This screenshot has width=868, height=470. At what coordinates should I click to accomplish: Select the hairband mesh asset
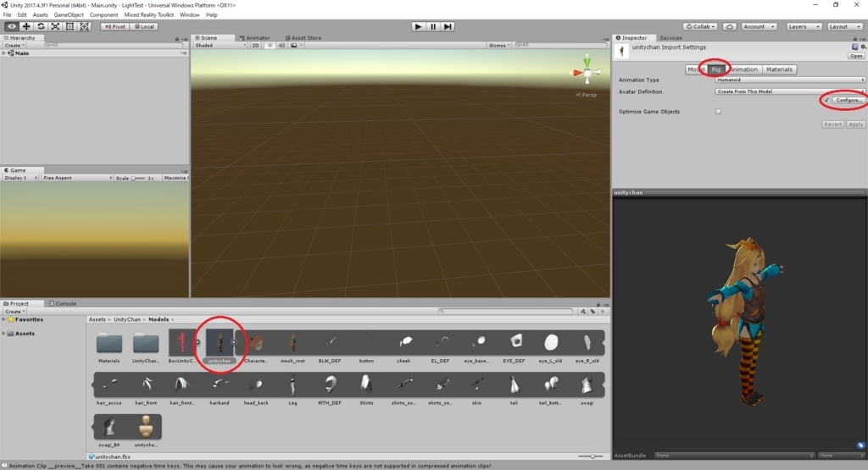[x=220, y=390]
